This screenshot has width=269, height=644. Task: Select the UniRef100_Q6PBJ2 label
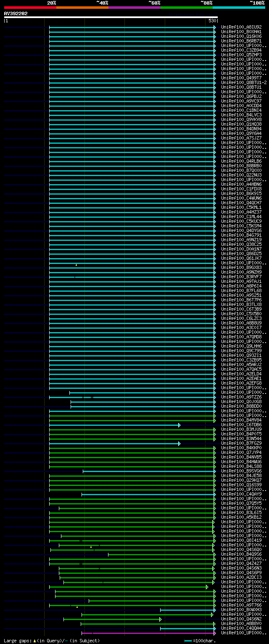tap(241, 96)
